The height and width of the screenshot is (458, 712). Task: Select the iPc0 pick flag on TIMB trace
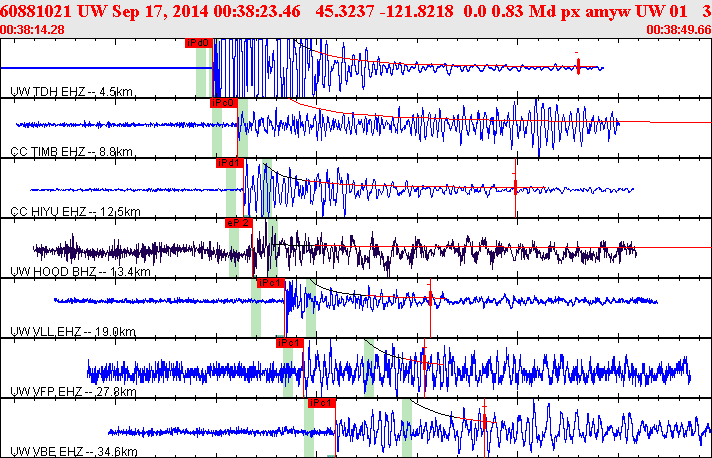[224, 103]
